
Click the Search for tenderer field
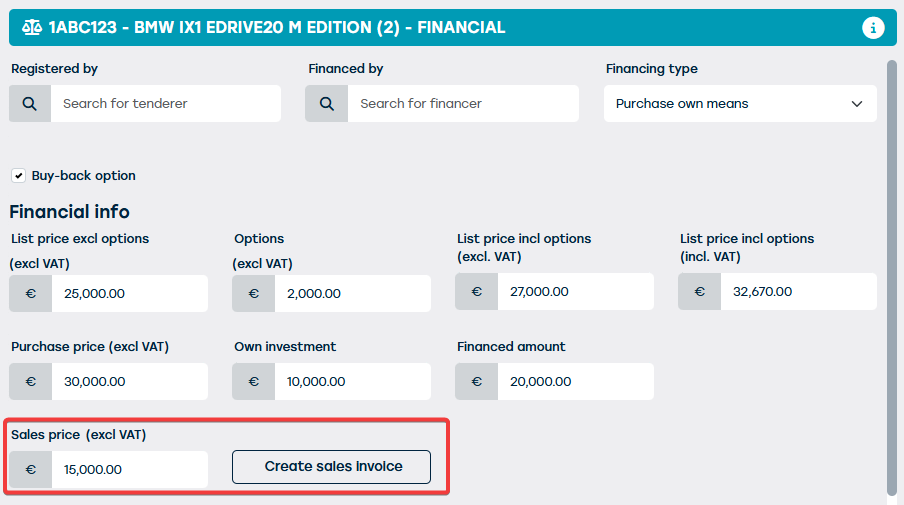click(x=165, y=104)
